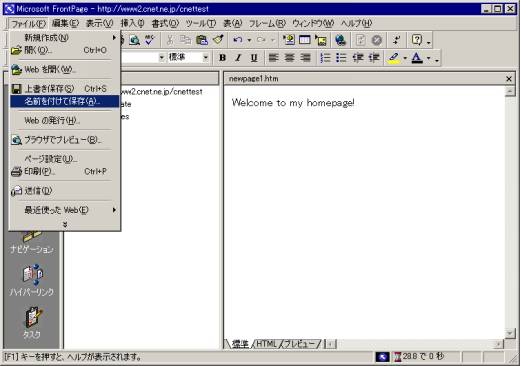Open the Undo history dropdown arrow
The width and height of the screenshot is (520, 366).
point(249,40)
